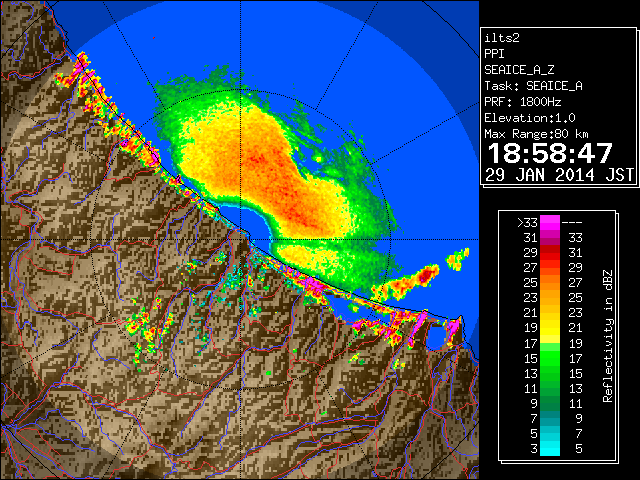Click the '>33' legend value
The width and height of the screenshot is (640, 480).
tap(527, 223)
